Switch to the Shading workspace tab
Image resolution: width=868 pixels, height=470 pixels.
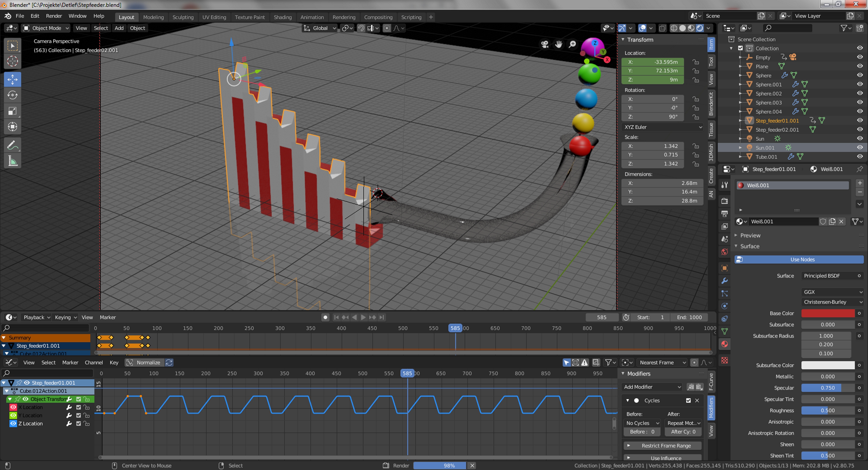(282, 17)
